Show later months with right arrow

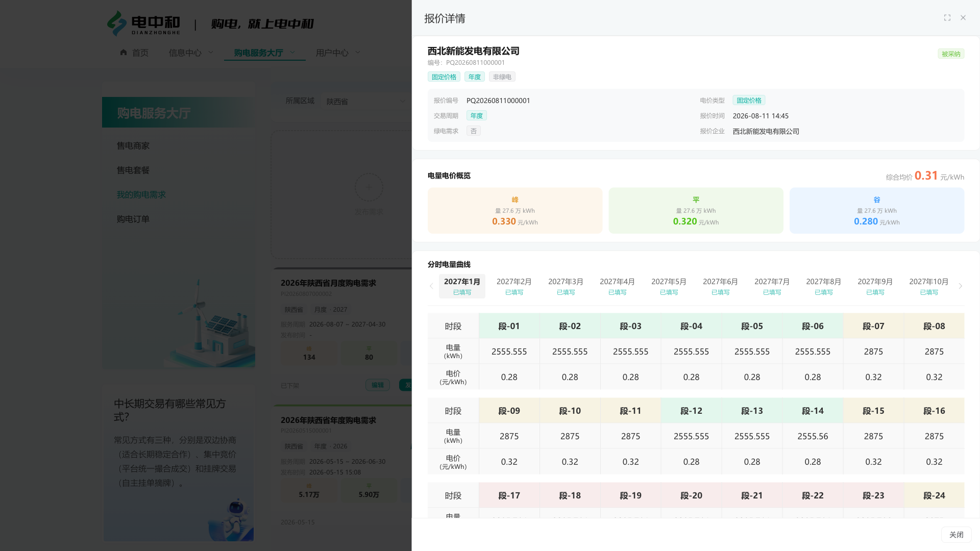[x=960, y=286]
